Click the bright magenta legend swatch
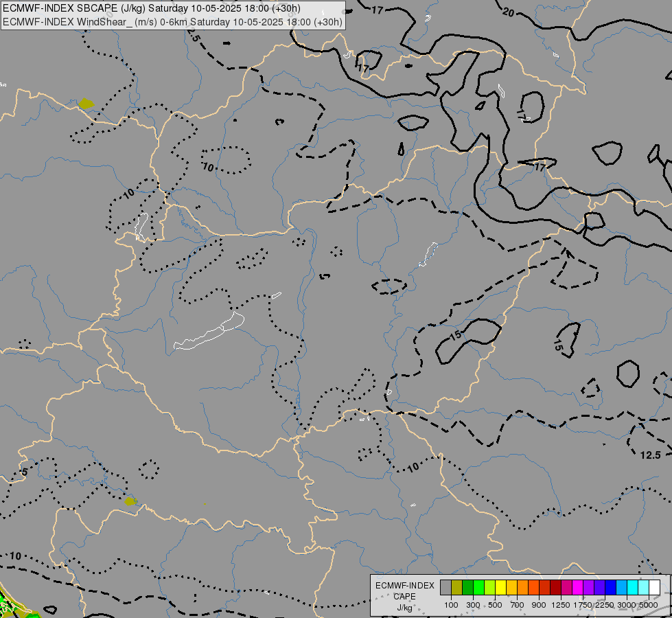The width and height of the screenshot is (672, 618). coord(578,588)
